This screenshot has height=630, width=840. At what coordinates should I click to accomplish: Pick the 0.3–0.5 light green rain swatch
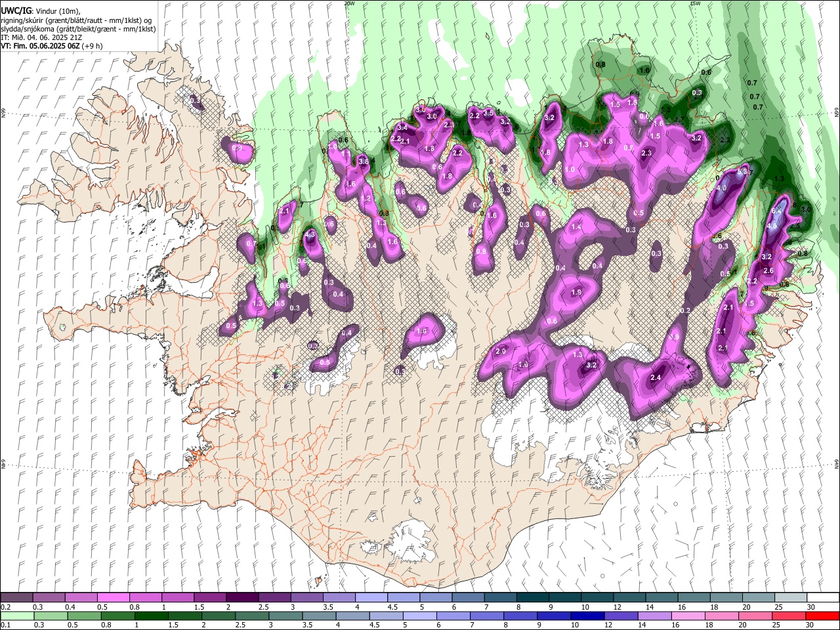coord(51,616)
